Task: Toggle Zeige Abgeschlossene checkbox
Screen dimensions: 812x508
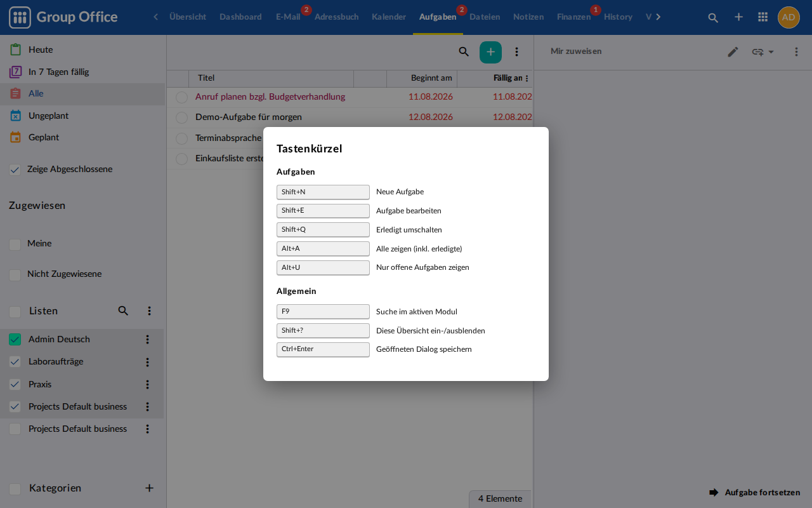Action: coord(15,170)
